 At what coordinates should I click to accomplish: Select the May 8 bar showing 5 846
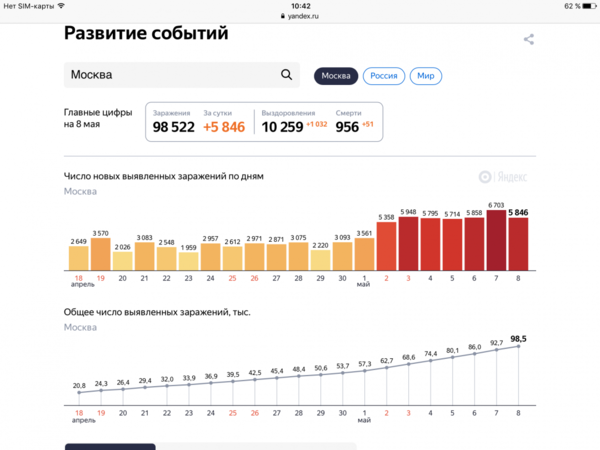tap(518, 245)
